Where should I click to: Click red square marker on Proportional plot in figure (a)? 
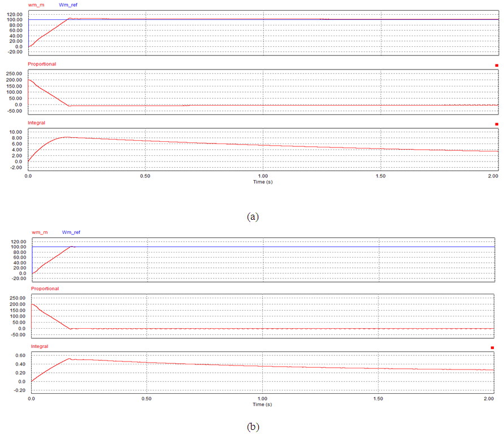[x=497, y=66]
